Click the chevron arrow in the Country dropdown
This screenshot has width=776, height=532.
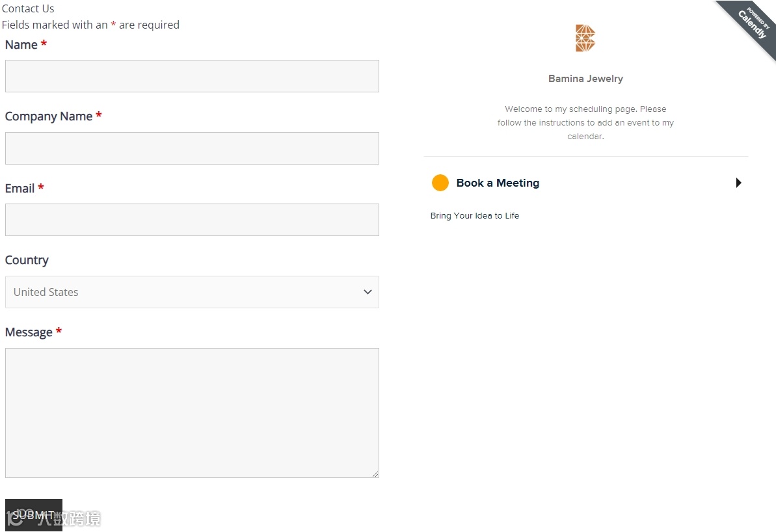(368, 292)
